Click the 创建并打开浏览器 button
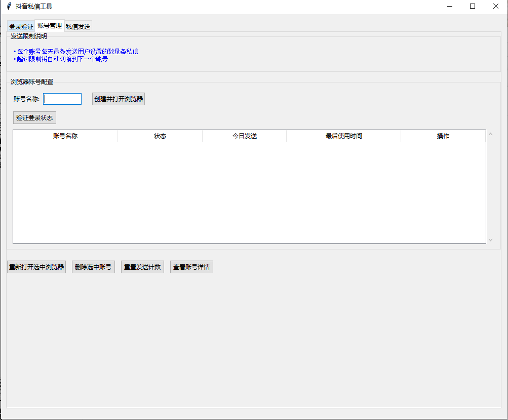 pyautogui.click(x=119, y=99)
